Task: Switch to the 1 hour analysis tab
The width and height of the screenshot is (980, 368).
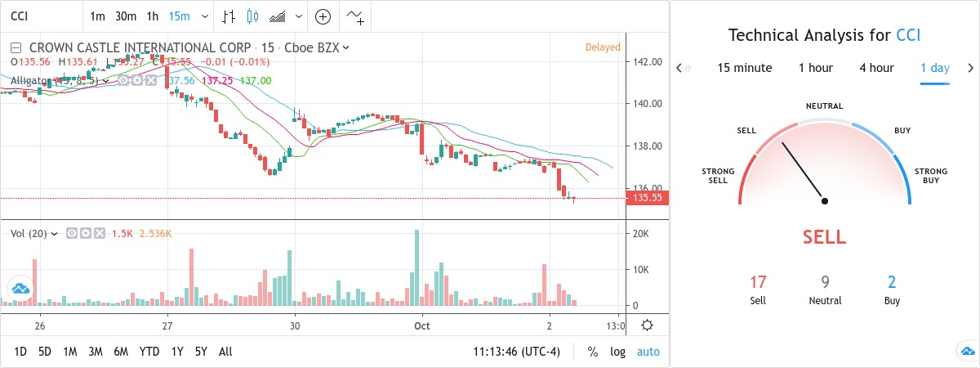Action: pyautogui.click(x=816, y=68)
